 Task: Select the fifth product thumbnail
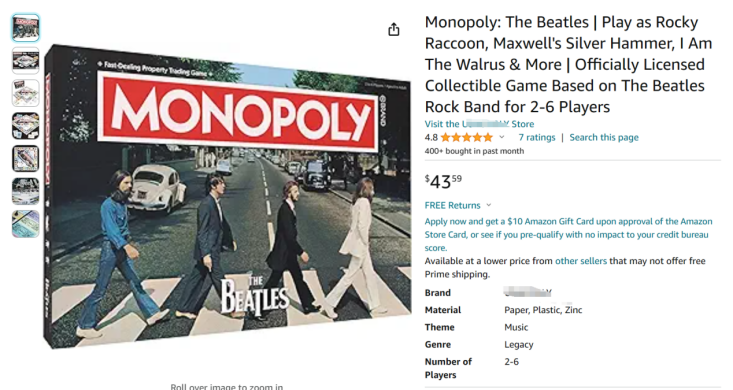coord(25,159)
